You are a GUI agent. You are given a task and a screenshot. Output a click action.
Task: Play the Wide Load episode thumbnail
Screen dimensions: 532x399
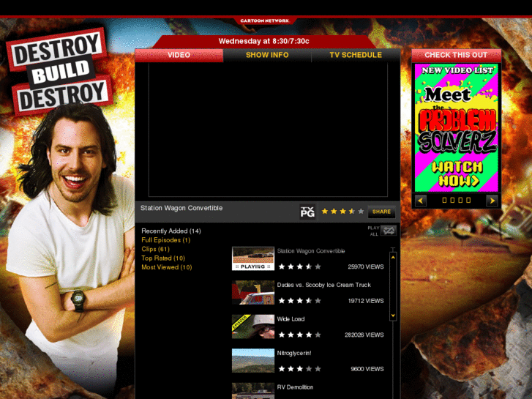point(253,327)
